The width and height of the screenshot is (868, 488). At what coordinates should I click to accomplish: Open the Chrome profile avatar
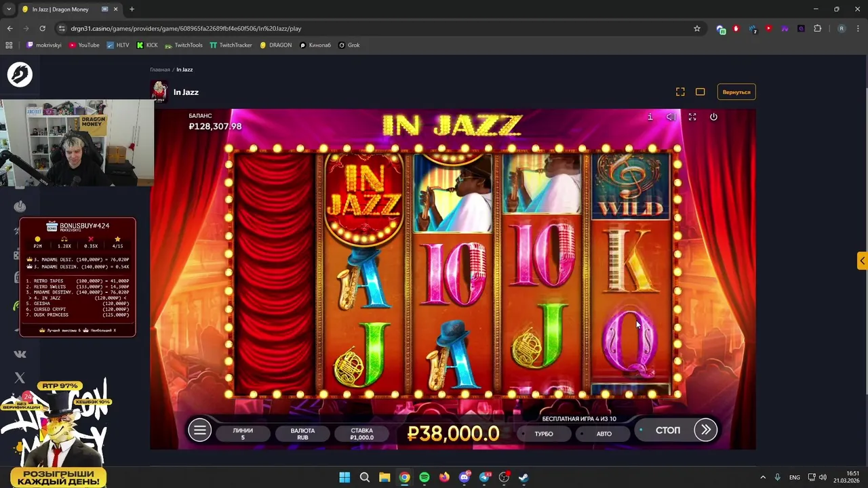842,28
